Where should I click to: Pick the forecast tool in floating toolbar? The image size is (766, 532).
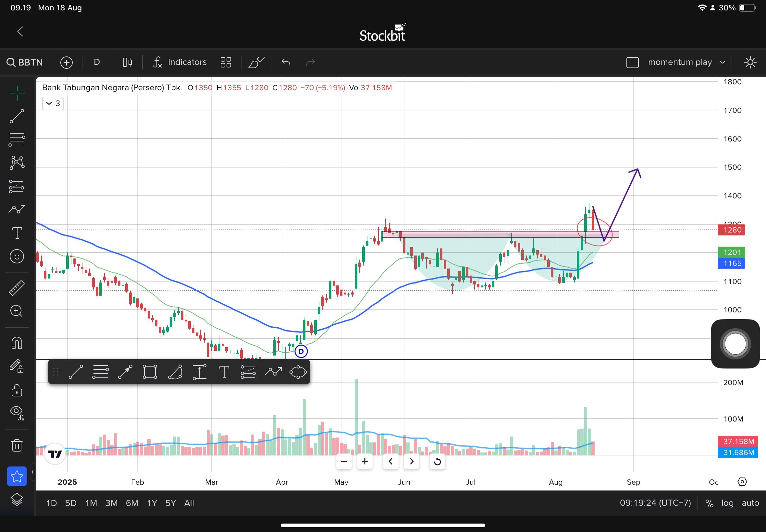248,372
